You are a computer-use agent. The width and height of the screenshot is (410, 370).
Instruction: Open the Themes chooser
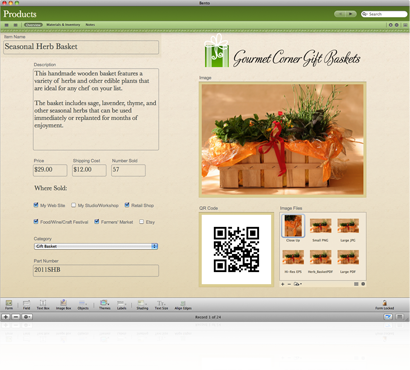click(x=104, y=304)
